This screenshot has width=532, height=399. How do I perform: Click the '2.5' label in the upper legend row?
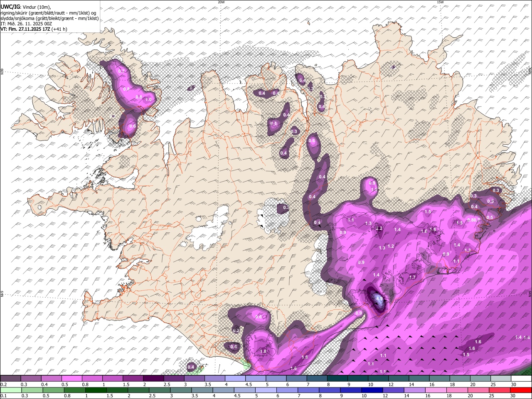click(x=167, y=384)
